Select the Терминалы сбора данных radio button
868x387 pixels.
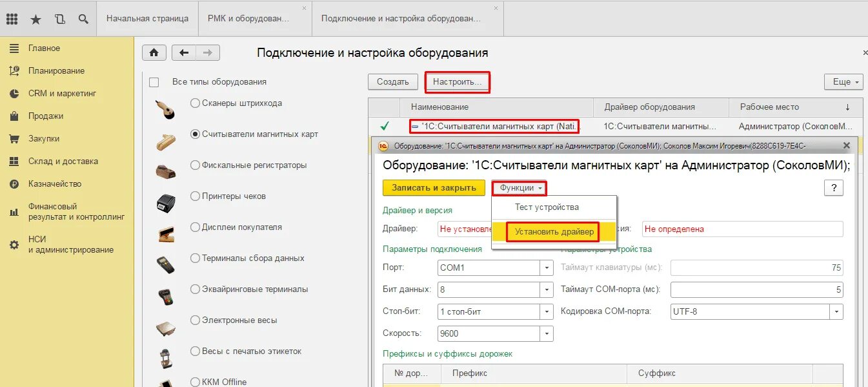tap(195, 258)
